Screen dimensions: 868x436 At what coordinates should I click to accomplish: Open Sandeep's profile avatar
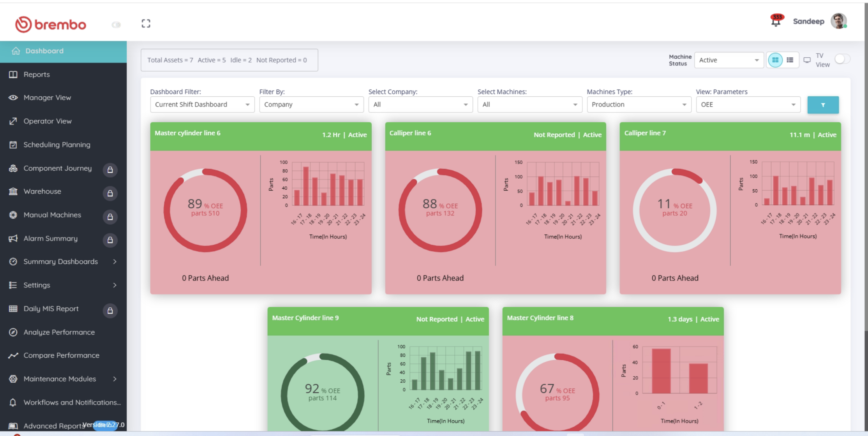click(839, 21)
